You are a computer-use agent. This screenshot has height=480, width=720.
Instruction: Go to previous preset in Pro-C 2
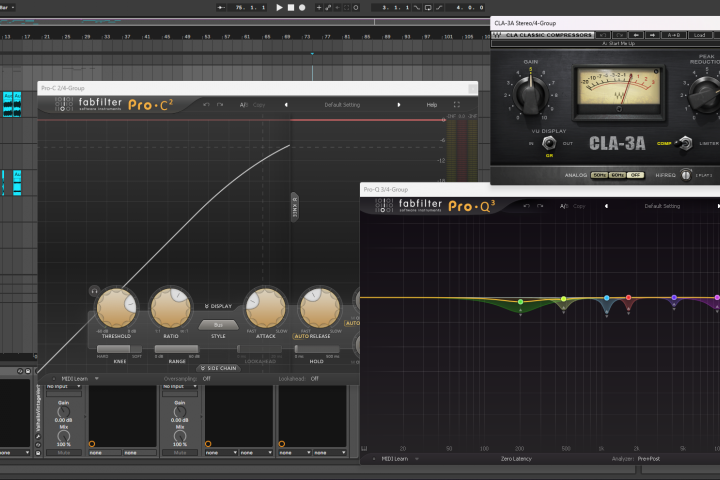pos(286,105)
